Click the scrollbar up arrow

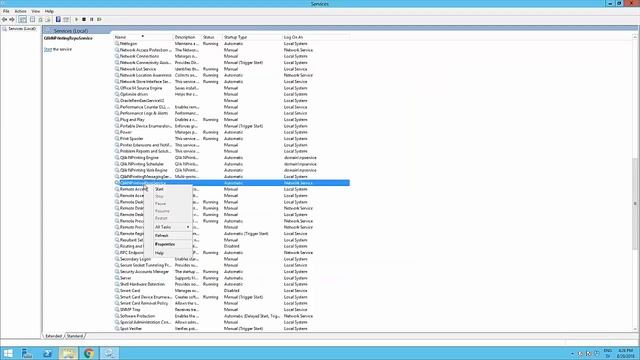[x=635, y=37]
